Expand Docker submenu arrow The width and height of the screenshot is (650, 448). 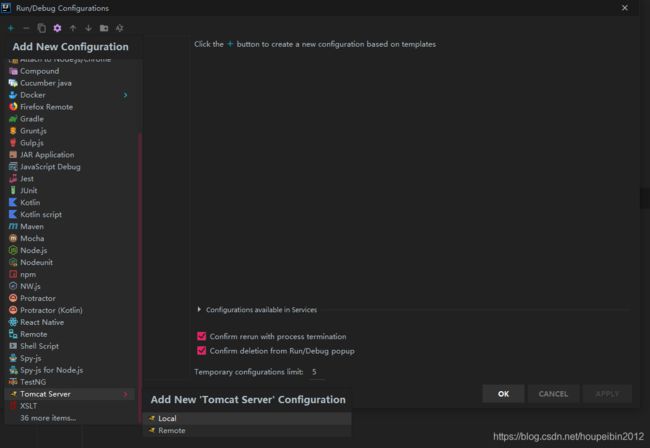(125, 95)
